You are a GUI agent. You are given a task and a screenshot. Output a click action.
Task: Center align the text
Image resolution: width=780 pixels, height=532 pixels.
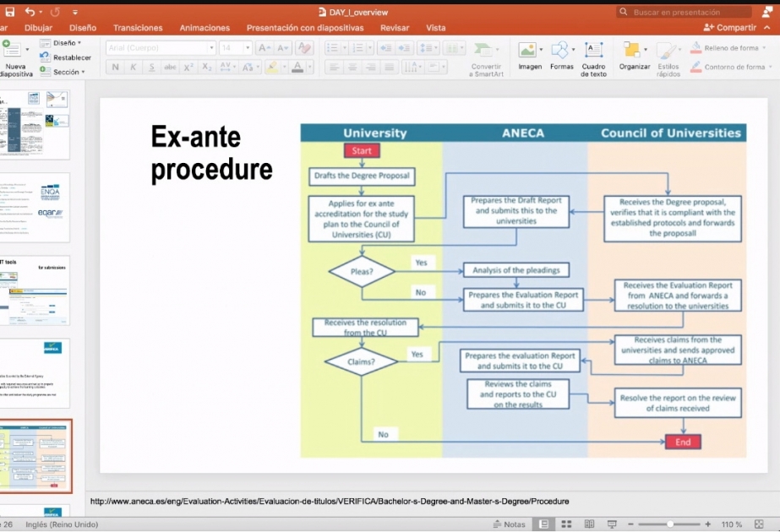[352, 67]
